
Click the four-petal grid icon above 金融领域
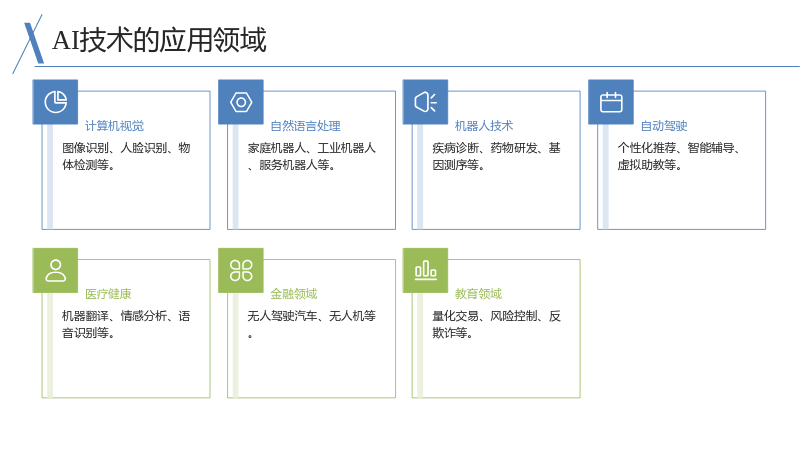[241, 270]
